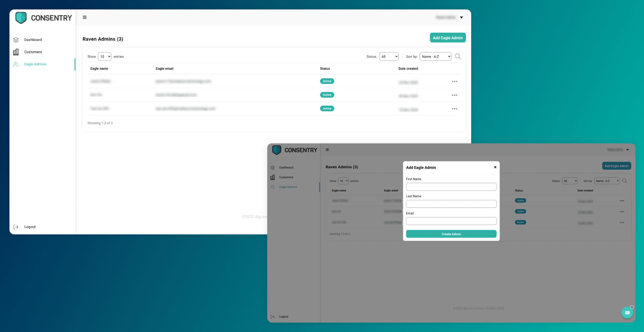The height and width of the screenshot is (332, 644).
Task: Go to Dashboard in the sidebar
Action: pyautogui.click(x=33, y=40)
